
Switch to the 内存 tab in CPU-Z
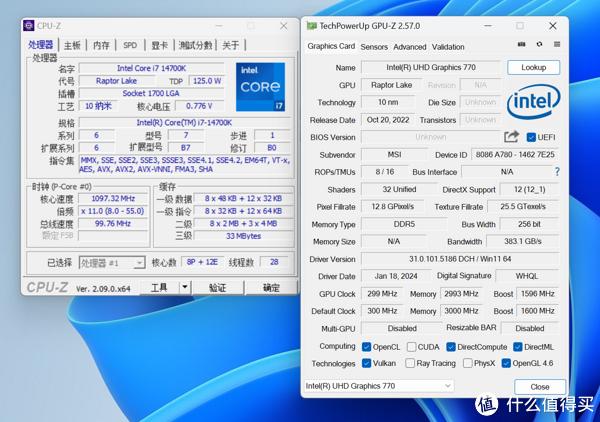[x=101, y=45]
